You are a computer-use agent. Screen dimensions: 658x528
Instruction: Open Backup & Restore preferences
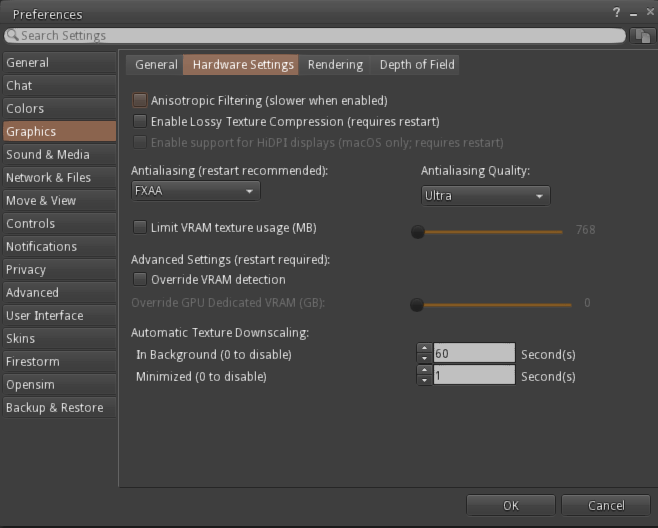tap(60, 408)
